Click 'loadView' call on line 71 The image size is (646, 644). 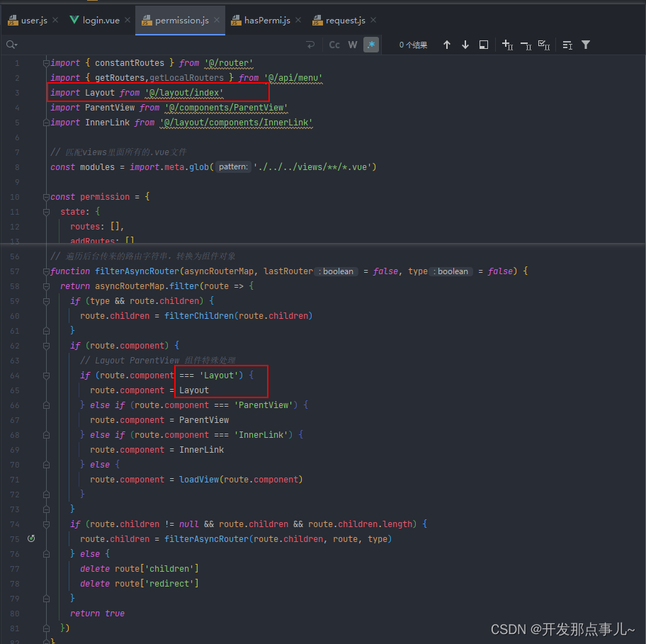199,479
